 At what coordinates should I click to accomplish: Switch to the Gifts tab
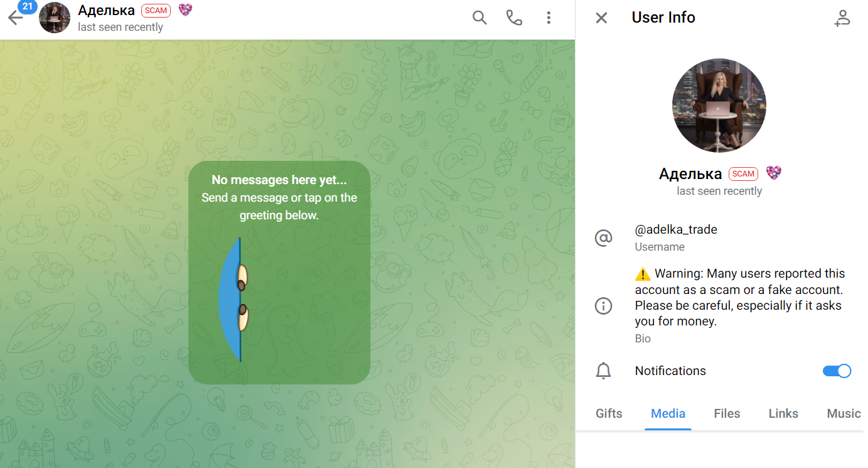[x=609, y=413]
